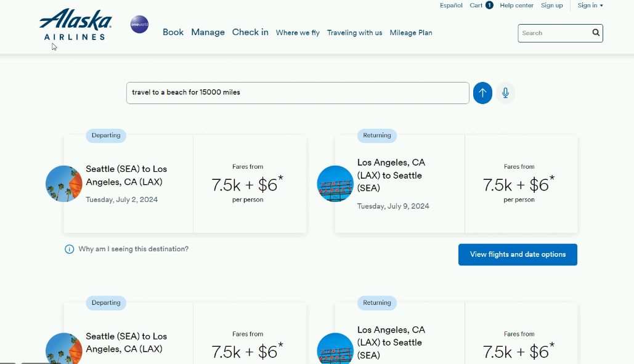
Task: Click palm trees thumbnail in second Departing card
Action: tap(64, 348)
